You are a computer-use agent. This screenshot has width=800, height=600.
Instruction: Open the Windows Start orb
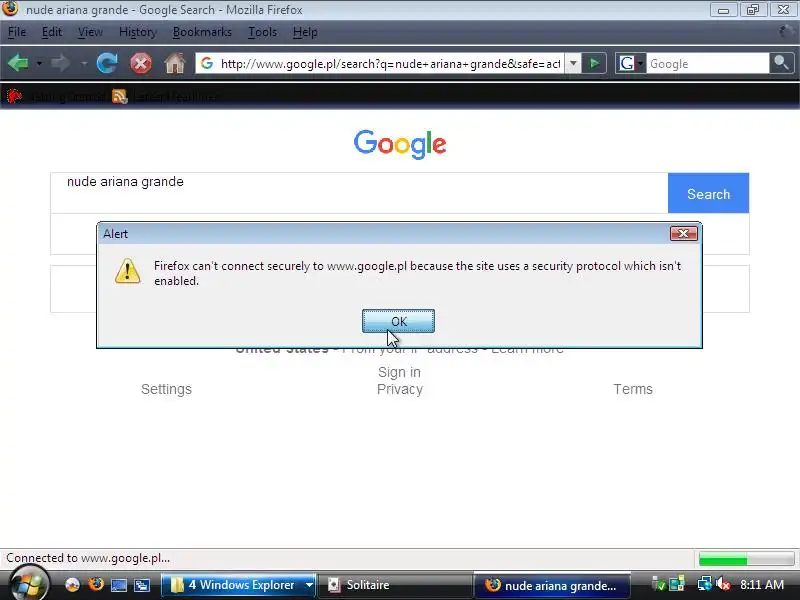[28, 584]
